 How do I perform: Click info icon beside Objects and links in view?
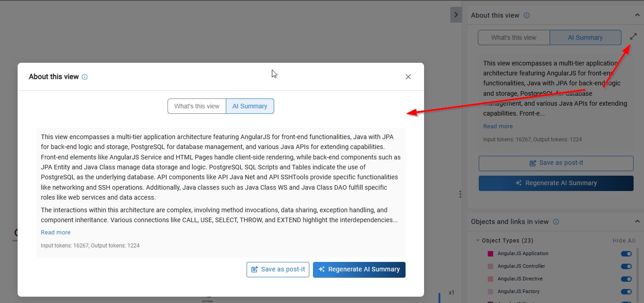coord(556,222)
